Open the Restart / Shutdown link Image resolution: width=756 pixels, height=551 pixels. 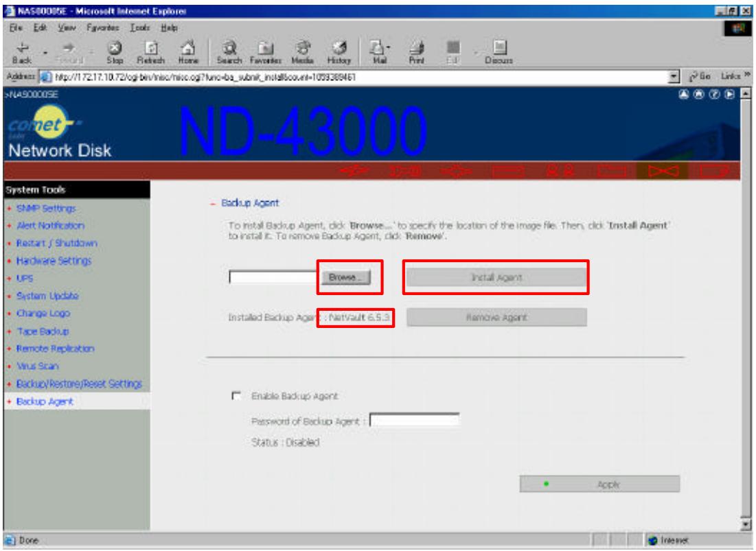(57, 243)
